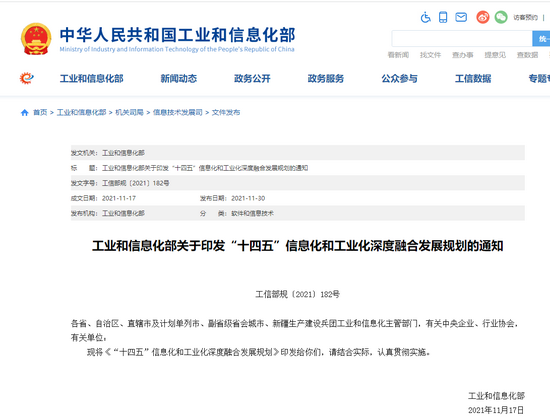The width and height of the screenshot is (550, 418).
Task: Select the 查数据 search shortcut
Action: tap(527, 55)
